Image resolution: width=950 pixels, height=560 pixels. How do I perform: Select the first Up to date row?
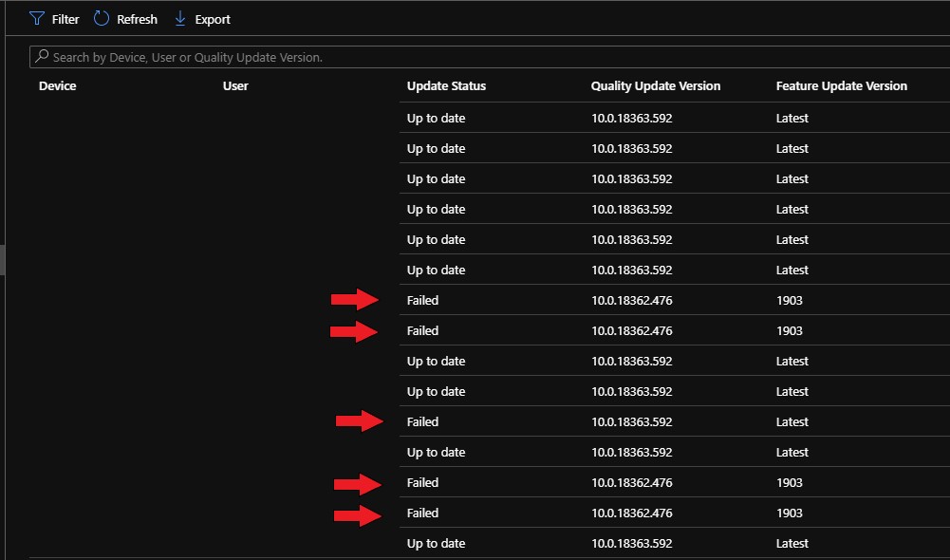pyautogui.click(x=675, y=118)
